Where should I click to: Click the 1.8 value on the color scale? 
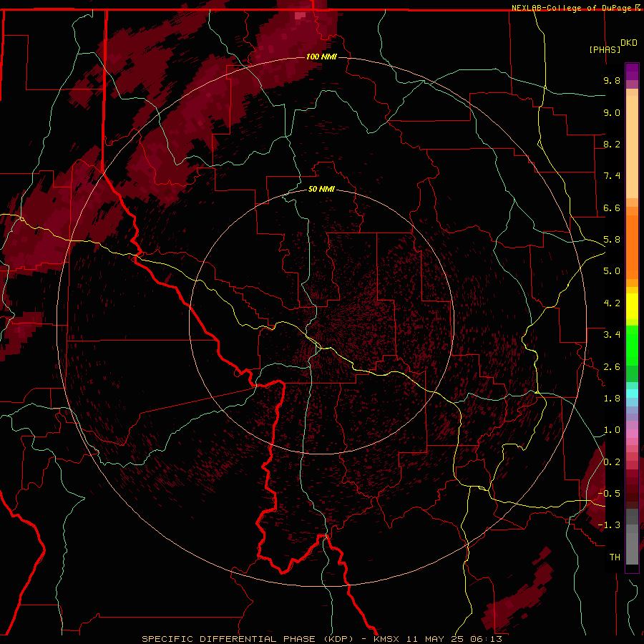pyautogui.click(x=612, y=399)
